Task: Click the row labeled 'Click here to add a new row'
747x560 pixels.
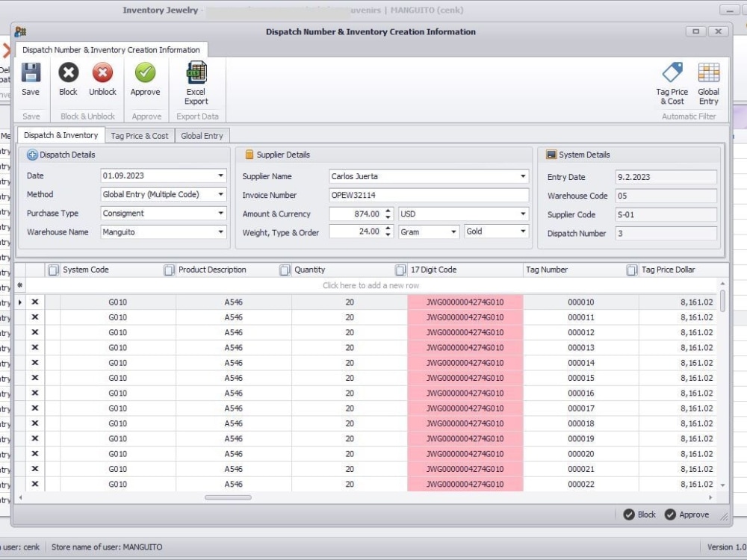Action: (x=371, y=285)
